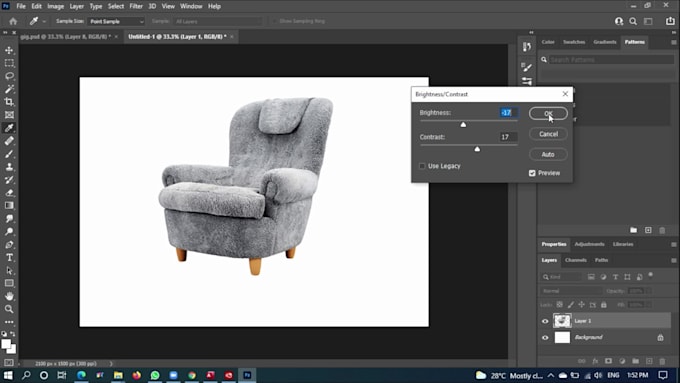Viewport: 680px width, 383px height.
Task: Click the Search Patterns field
Action: click(x=611, y=59)
